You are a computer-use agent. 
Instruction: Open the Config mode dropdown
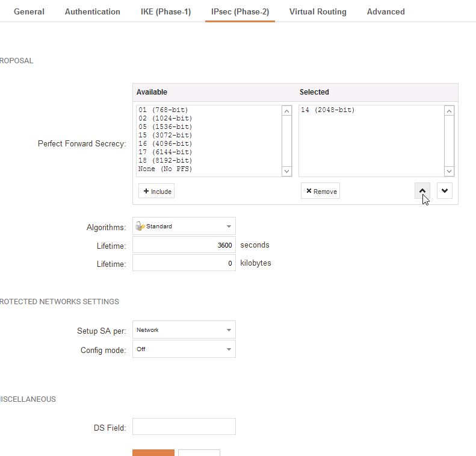point(184,349)
